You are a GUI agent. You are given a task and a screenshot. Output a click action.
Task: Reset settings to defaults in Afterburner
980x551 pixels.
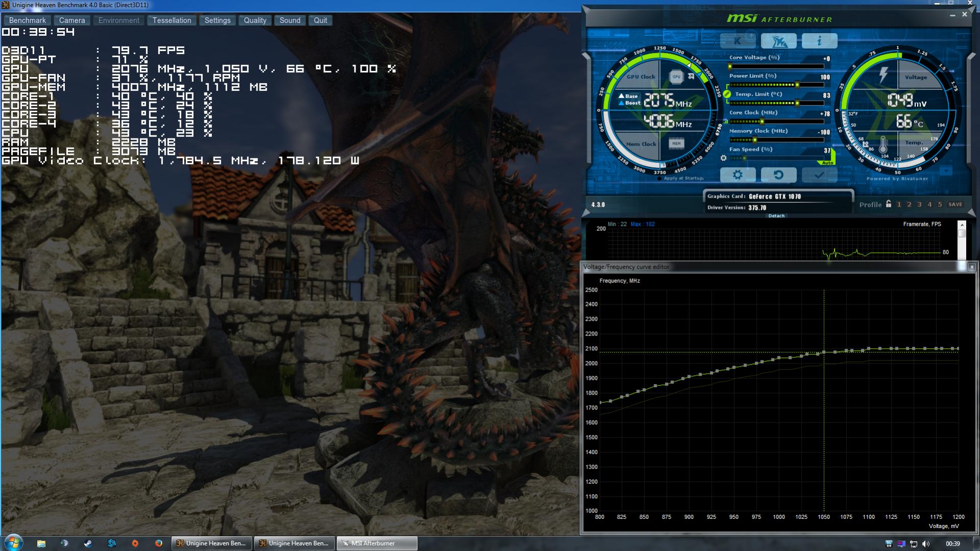point(778,175)
